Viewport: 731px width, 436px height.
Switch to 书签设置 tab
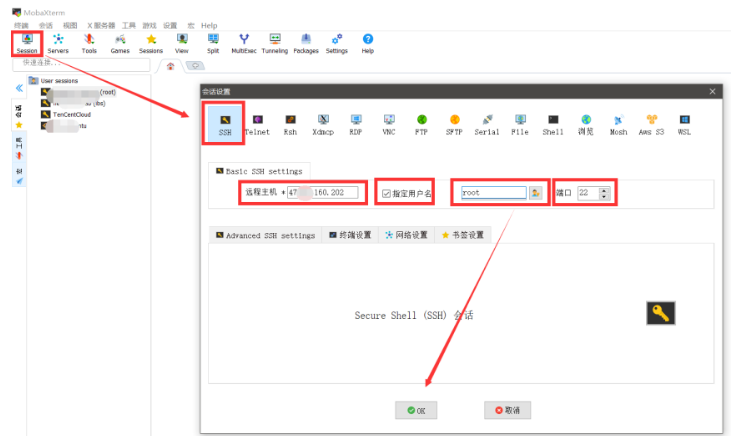[462, 235]
